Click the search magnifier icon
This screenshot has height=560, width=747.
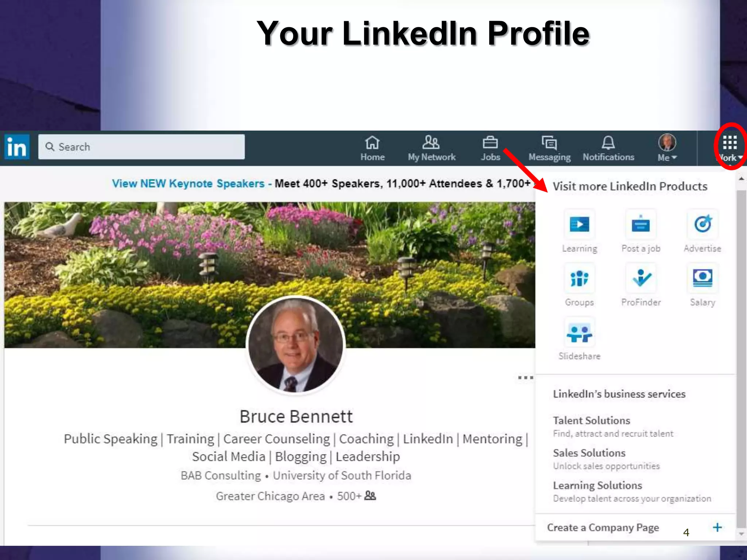[50, 147]
